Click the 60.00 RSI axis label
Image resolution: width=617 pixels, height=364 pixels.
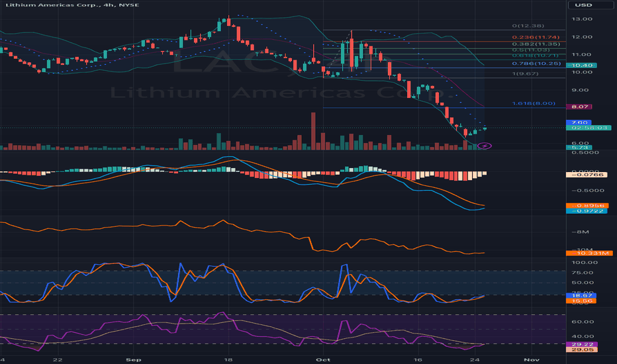click(583, 322)
